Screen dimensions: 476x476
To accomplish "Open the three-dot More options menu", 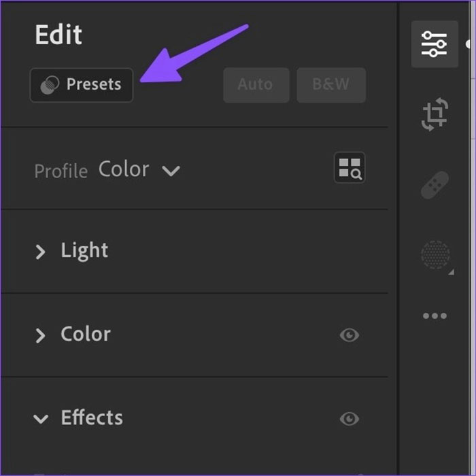I will (x=435, y=316).
